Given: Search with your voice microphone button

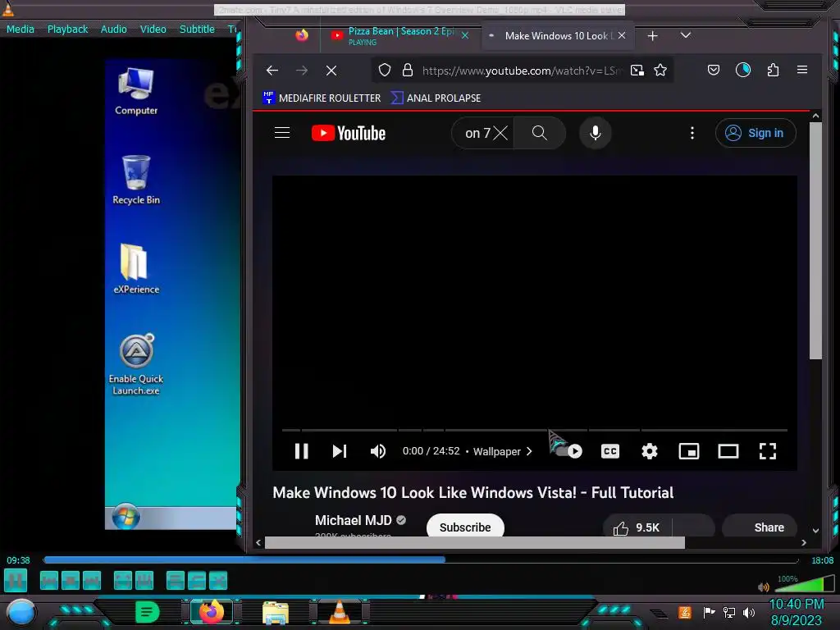Looking at the screenshot, I should [596, 133].
